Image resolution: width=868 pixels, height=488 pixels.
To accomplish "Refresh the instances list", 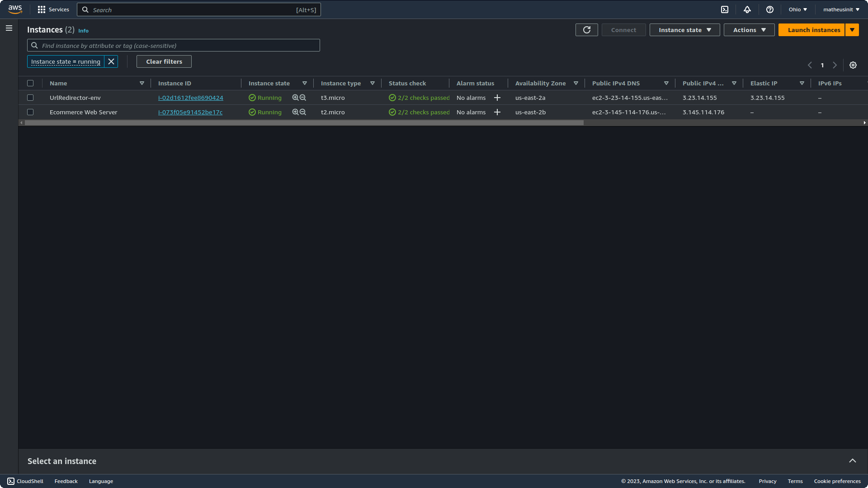I will (586, 30).
